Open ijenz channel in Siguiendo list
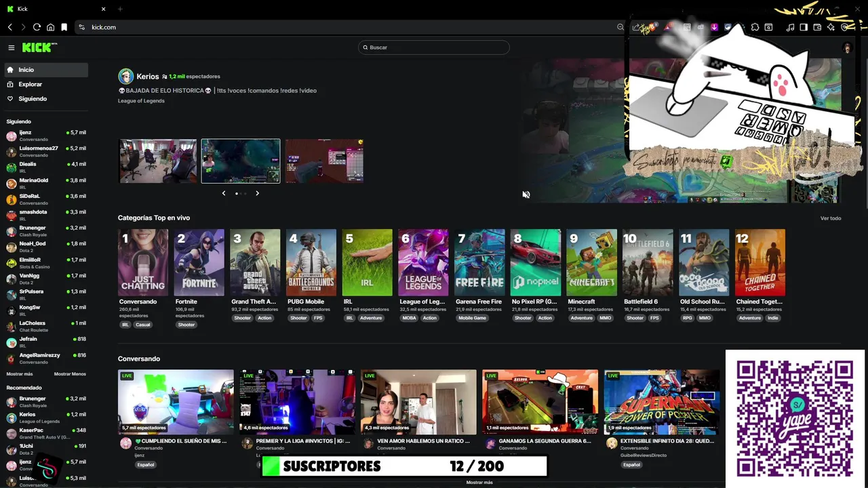The height and width of the screenshot is (488, 868). [x=46, y=136]
